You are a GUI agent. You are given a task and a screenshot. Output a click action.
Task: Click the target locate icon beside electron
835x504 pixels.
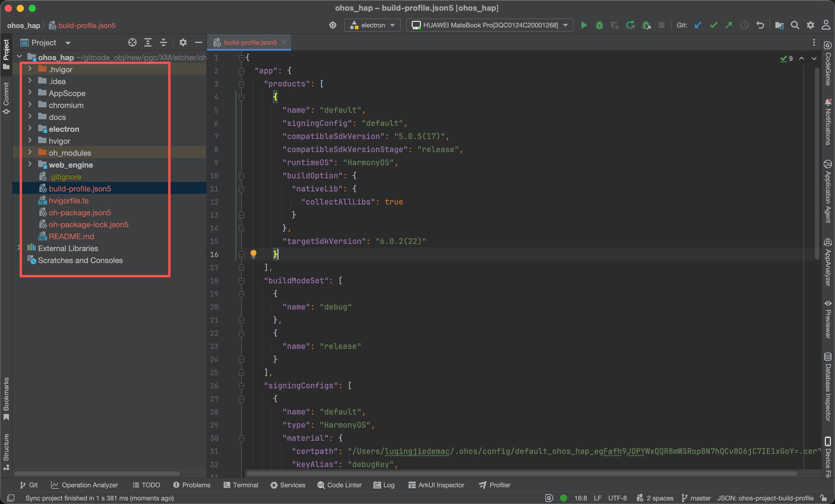click(333, 25)
